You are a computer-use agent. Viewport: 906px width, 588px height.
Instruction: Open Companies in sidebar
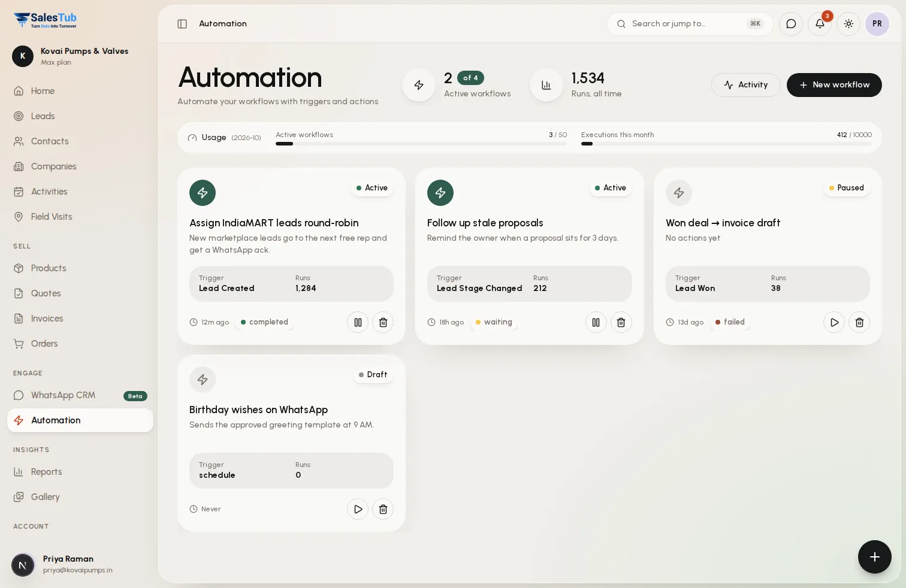(x=80, y=166)
